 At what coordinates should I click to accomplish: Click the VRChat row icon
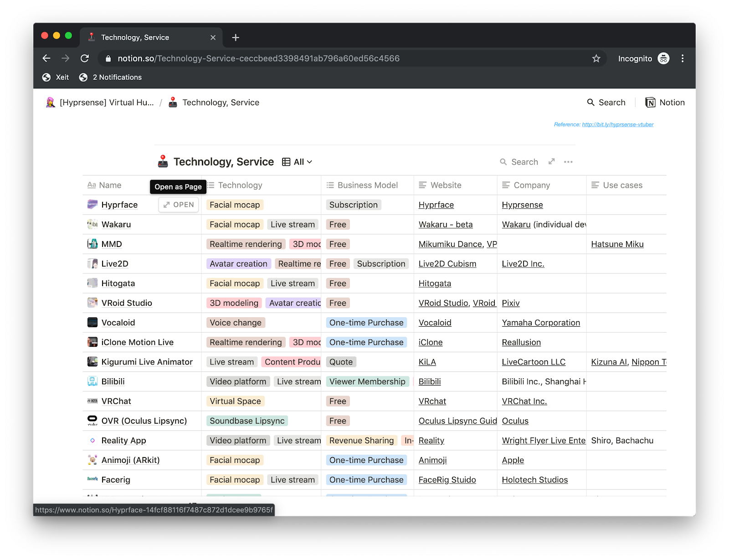92,401
